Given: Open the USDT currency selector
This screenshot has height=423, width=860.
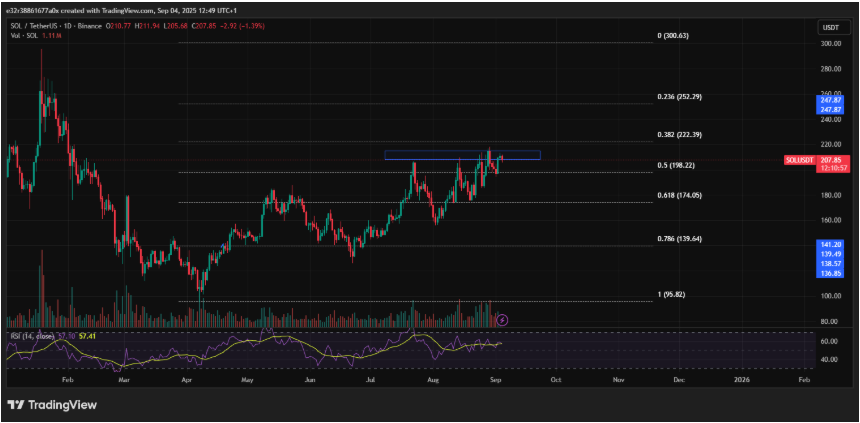Looking at the screenshot, I should click(829, 28).
